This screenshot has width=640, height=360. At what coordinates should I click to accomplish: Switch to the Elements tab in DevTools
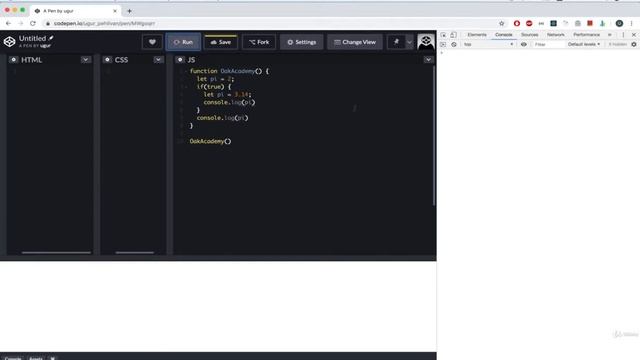pyautogui.click(x=477, y=35)
